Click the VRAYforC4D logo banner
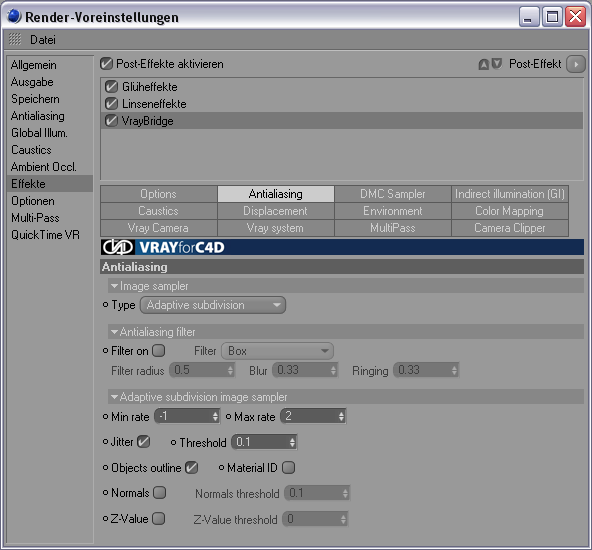 point(342,247)
